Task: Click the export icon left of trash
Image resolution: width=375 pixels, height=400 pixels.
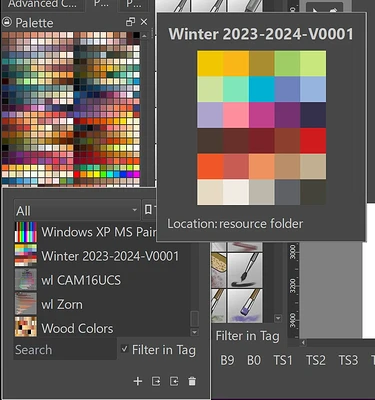Action: [174, 381]
